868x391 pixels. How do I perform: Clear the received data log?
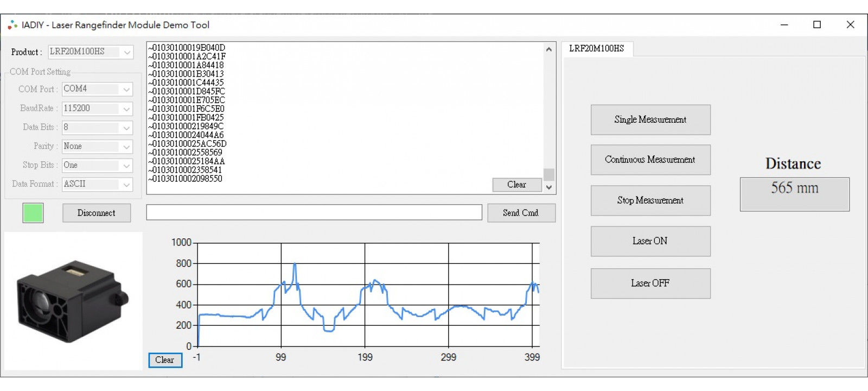click(x=516, y=185)
